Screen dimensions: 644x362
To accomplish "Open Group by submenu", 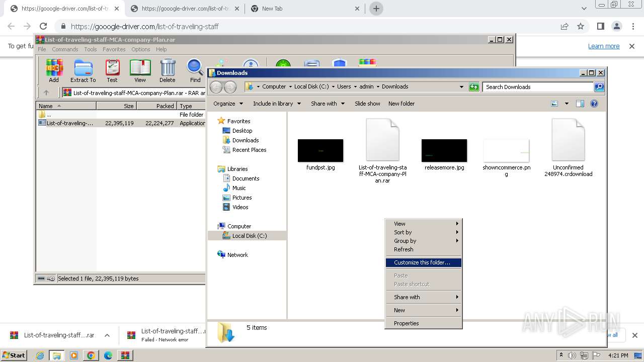I will tap(424, 241).
